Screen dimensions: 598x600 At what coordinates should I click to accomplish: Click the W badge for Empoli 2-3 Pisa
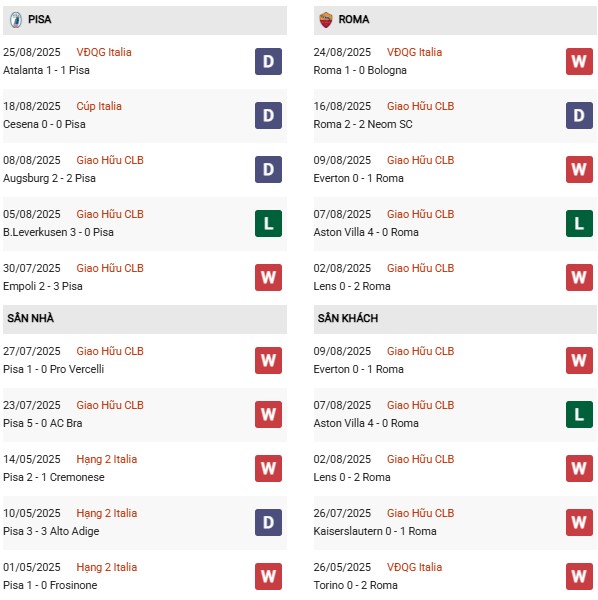268,277
